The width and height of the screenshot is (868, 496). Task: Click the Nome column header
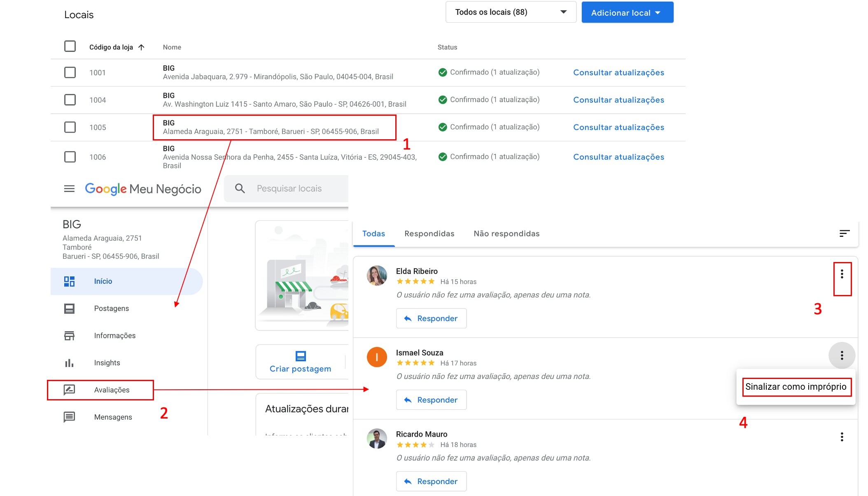[172, 47]
